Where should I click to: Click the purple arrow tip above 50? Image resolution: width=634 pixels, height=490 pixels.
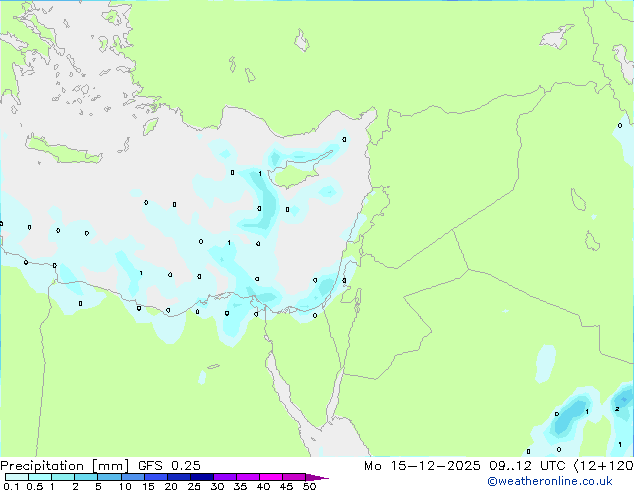click(x=317, y=477)
